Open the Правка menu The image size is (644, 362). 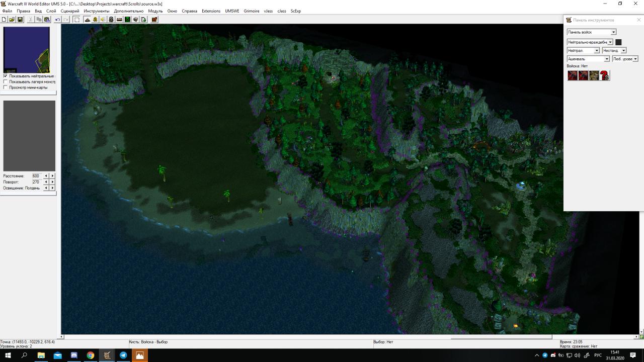pyautogui.click(x=24, y=11)
